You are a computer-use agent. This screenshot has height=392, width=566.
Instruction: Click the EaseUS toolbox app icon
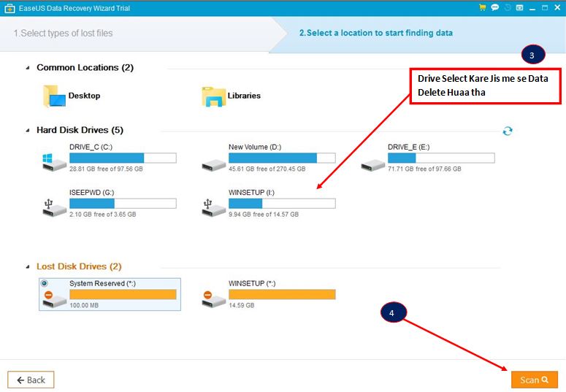tap(9, 8)
